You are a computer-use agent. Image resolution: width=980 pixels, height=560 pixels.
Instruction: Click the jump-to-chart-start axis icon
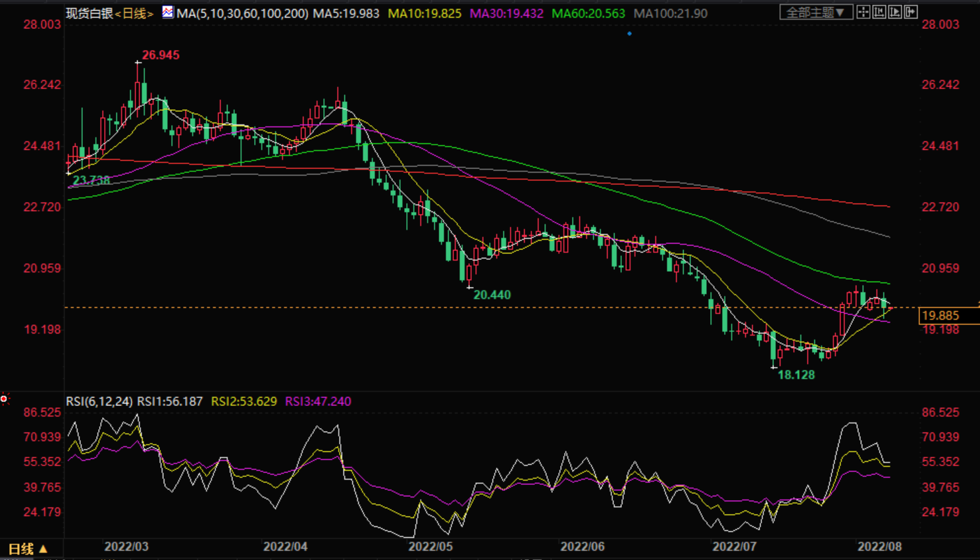click(879, 13)
